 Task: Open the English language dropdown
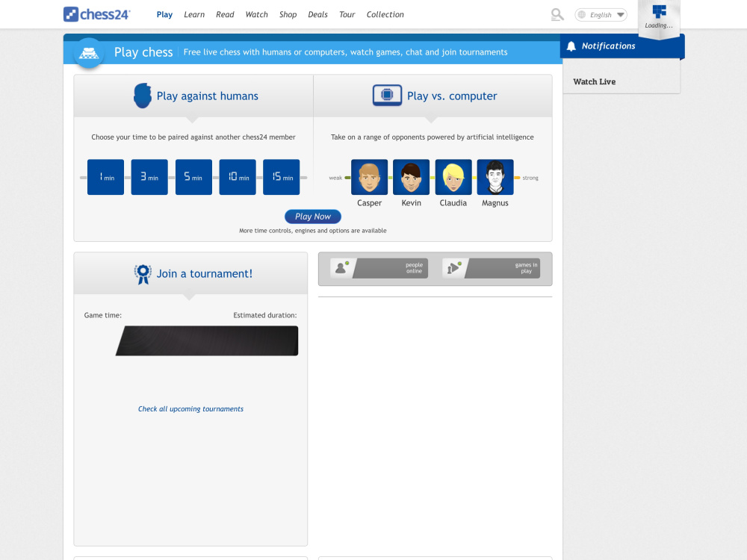pyautogui.click(x=601, y=15)
